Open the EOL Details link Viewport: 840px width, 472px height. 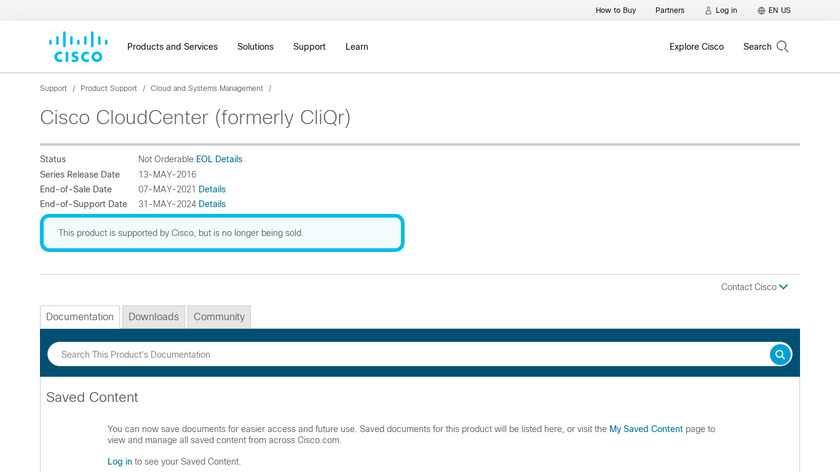[219, 159]
